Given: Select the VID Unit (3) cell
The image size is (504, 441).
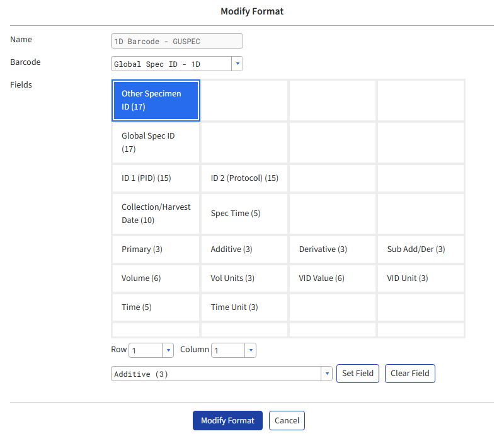Looking at the screenshot, I should point(421,278).
